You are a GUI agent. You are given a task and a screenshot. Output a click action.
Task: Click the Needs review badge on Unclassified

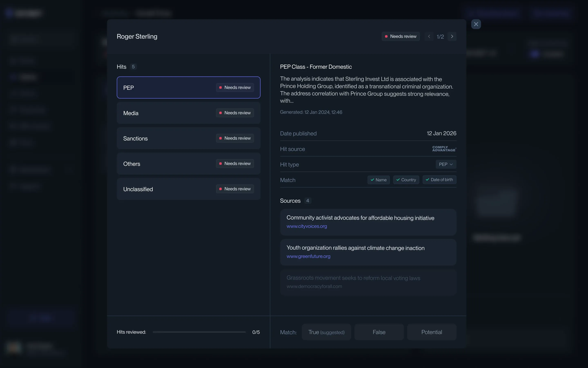(235, 189)
